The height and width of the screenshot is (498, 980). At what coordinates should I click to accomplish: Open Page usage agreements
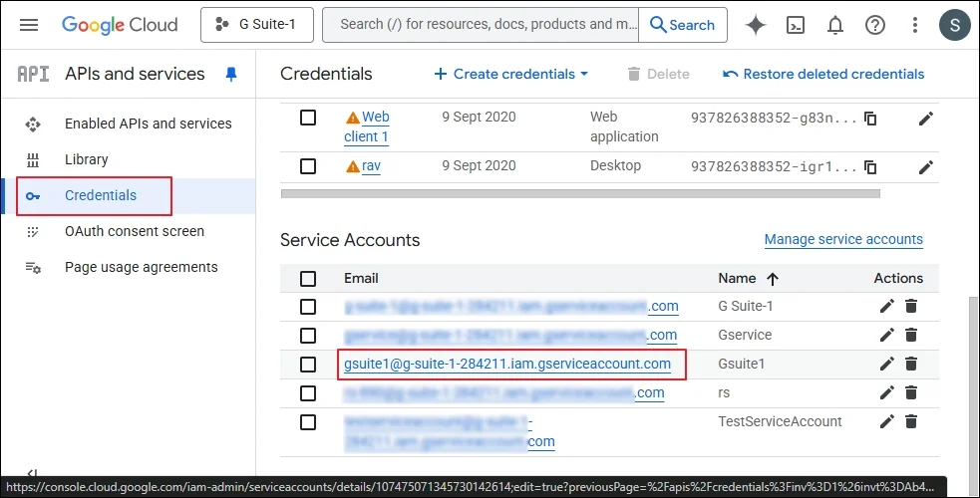pyautogui.click(x=142, y=267)
